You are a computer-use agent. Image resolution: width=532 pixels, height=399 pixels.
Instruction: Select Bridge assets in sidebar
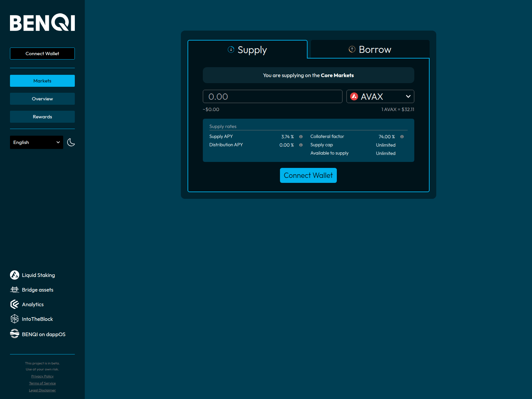[37, 290]
